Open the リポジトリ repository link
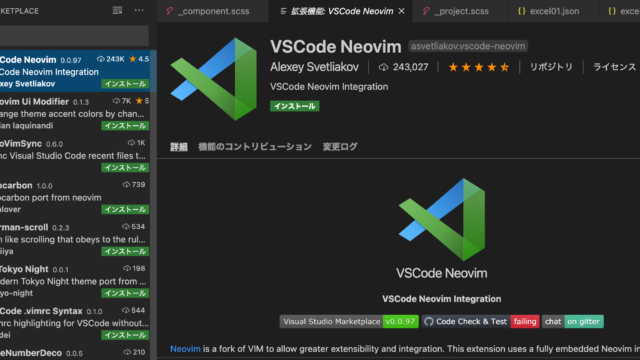The image size is (640, 360). 551,67
